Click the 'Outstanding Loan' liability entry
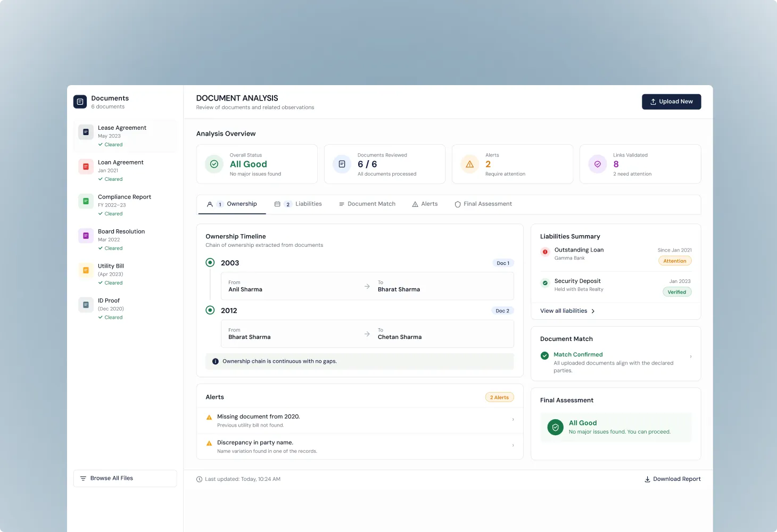 pos(616,256)
